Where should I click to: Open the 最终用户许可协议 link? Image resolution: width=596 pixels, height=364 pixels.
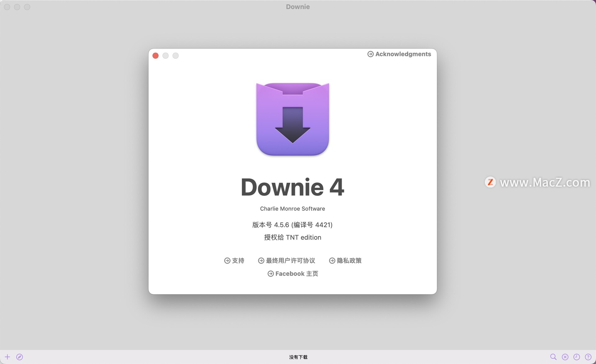[x=287, y=261]
